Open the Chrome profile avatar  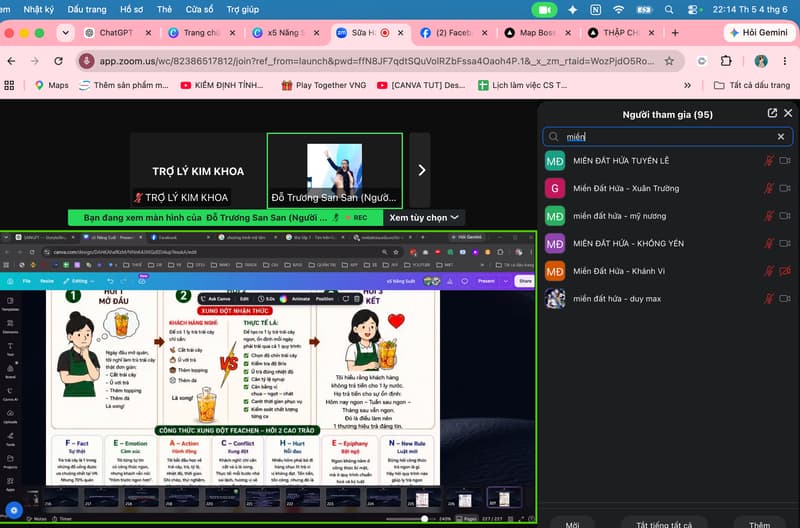(x=761, y=61)
